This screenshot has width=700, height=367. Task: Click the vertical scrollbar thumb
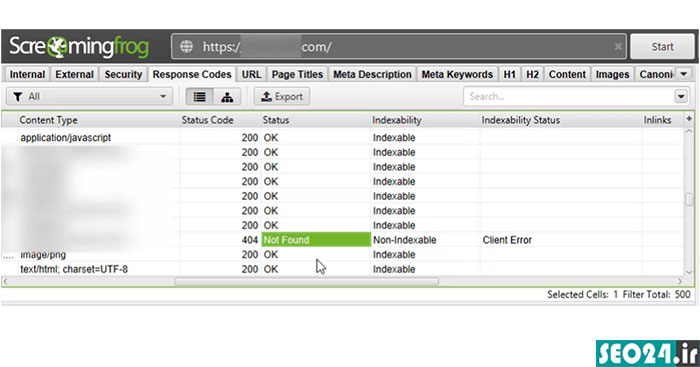click(x=689, y=199)
